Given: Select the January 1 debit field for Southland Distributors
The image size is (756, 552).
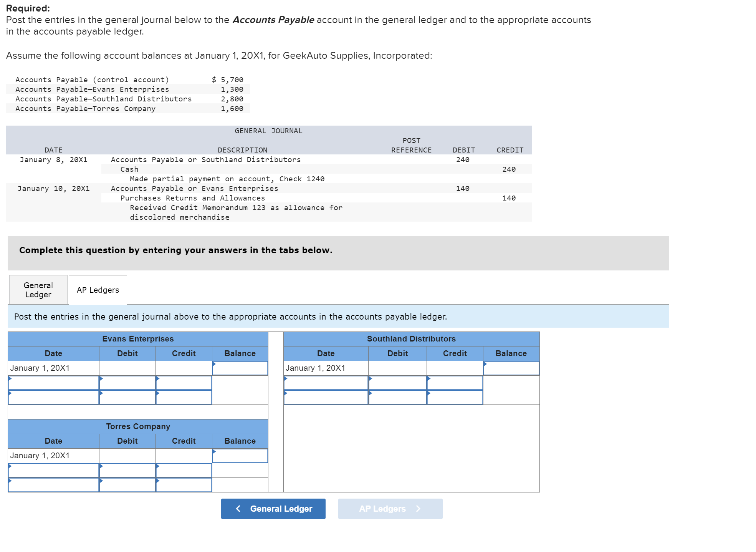Looking at the screenshot, I should pyautogui.click(x=397, y=368).
